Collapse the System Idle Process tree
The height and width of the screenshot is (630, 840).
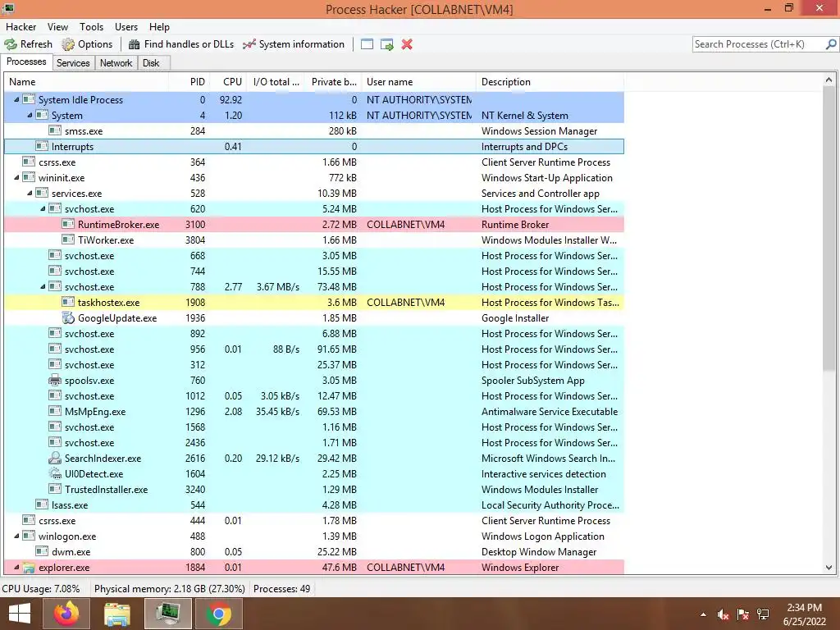[16, 99]
